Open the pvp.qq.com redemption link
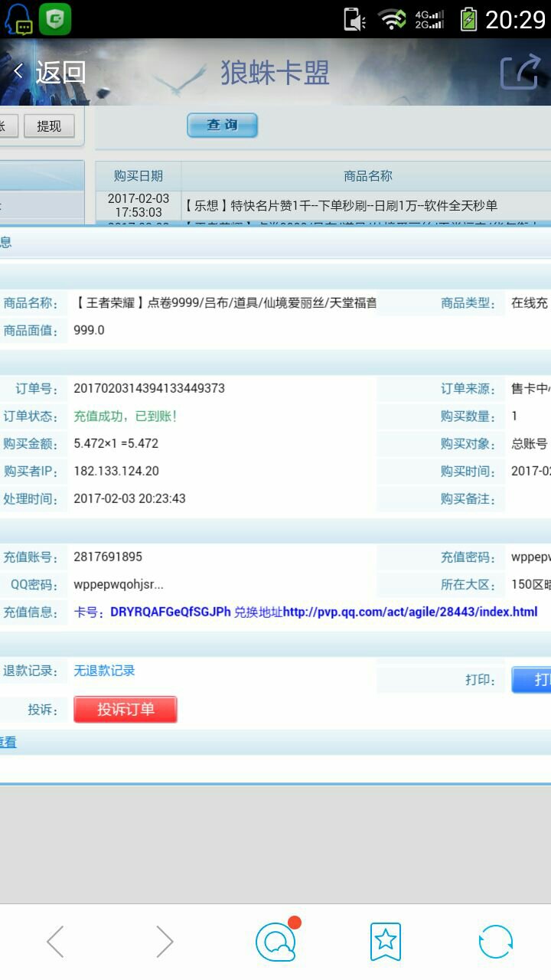This screenshot has width=551, height=980. coord(410,612)
